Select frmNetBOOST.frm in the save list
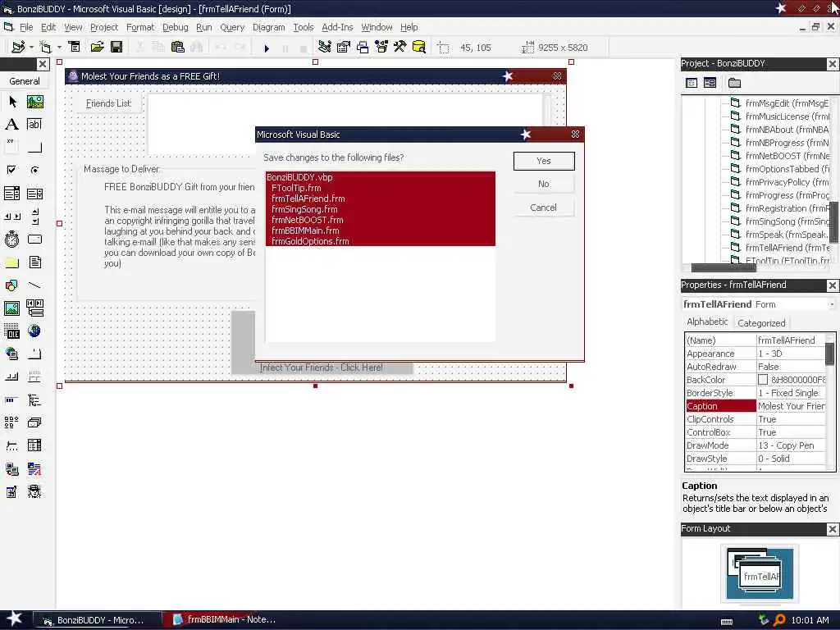Image resolution: width=840 pixels, height=630 pixels. 381,220
